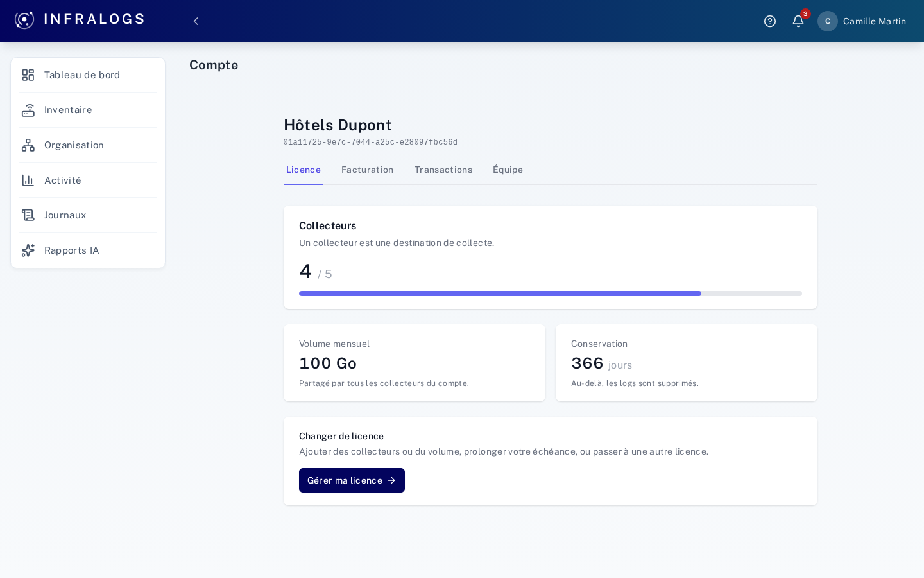The image size is (924, 578).
Task: Click the Journaux scroll icon
Action: 28,215
